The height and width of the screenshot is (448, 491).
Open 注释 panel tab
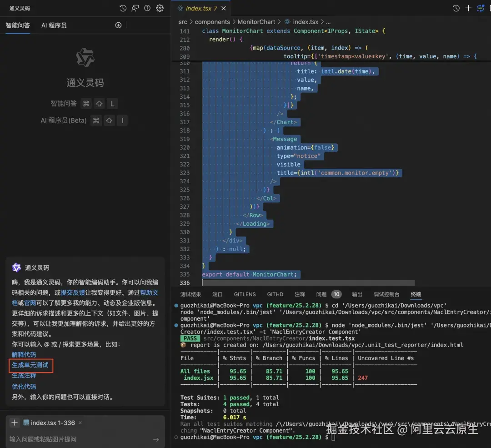tap(300, 294)
